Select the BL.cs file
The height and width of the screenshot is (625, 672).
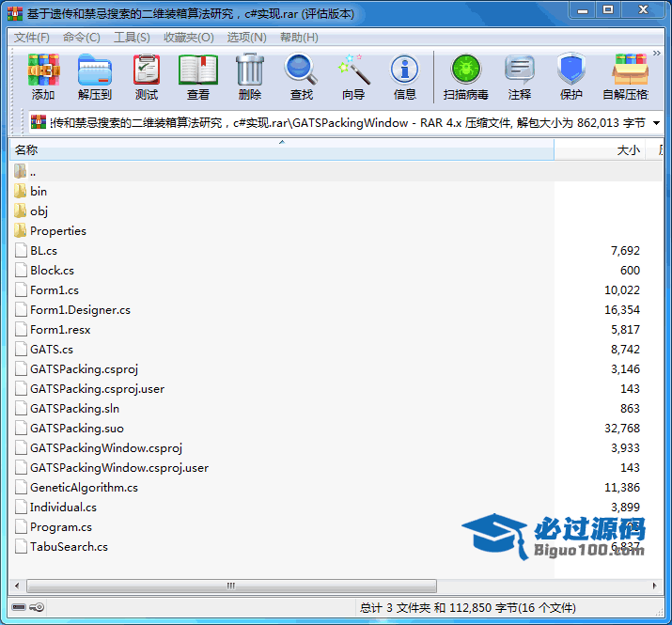coord(36,250)
